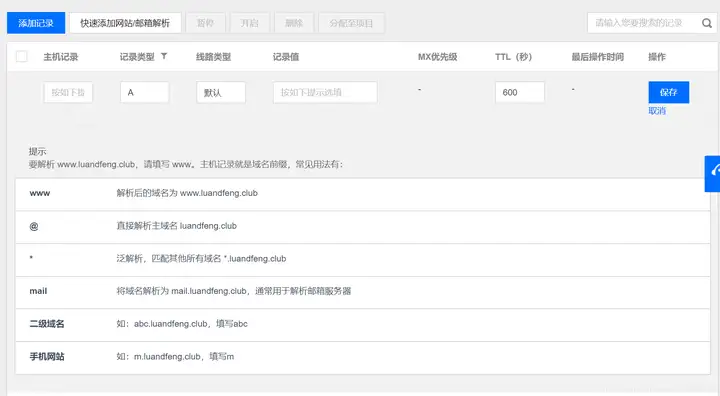Focus the TTL field showing 600
The image size is (720, 396).
[520, 92]
